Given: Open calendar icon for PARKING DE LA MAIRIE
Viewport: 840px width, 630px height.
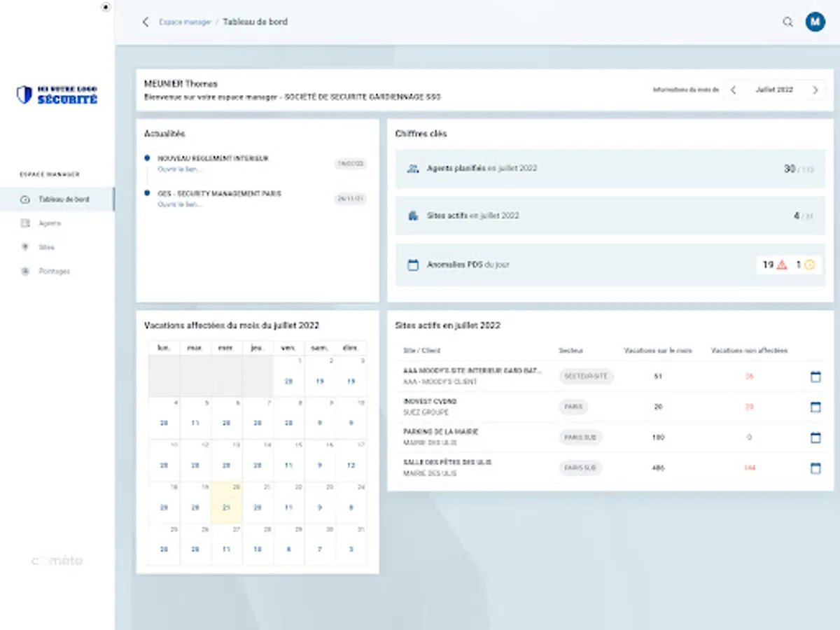Looking at the screenshot, I should pyautogui.click(x=815, y=437).
